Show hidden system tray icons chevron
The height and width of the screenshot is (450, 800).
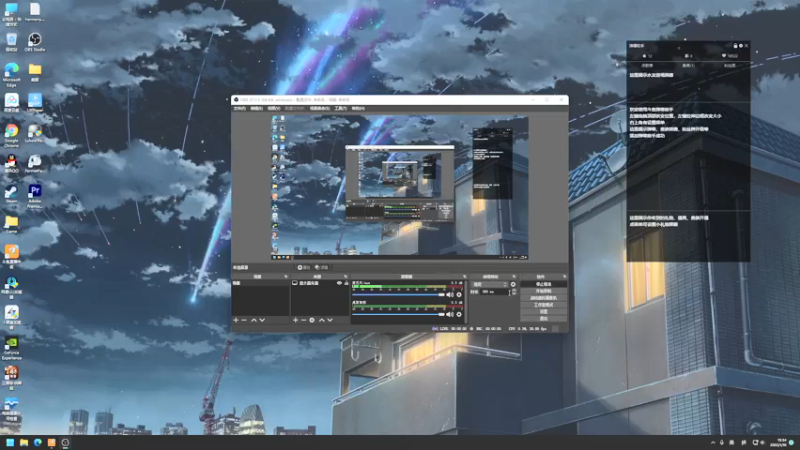pyautogui.click(x=713, y=442)
